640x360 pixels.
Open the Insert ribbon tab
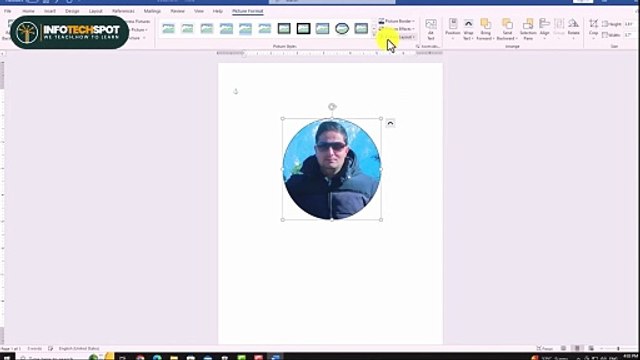pos(50,11)
